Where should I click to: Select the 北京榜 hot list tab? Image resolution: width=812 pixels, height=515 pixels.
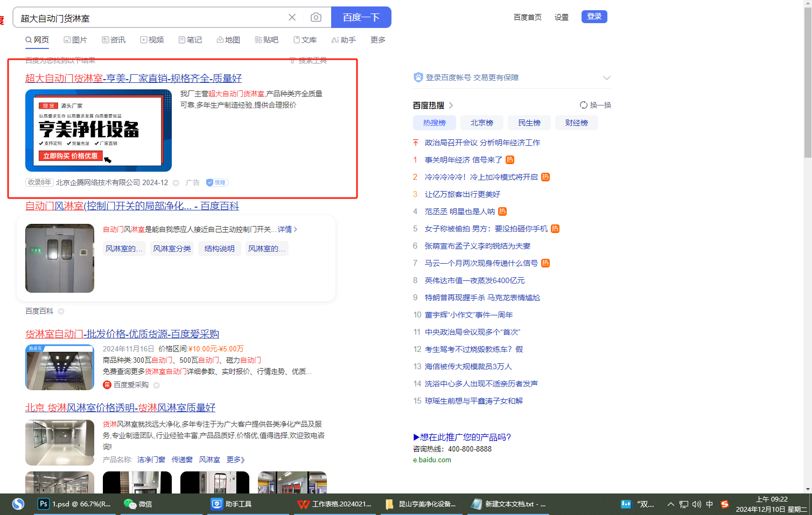click(x=481, y=123)
